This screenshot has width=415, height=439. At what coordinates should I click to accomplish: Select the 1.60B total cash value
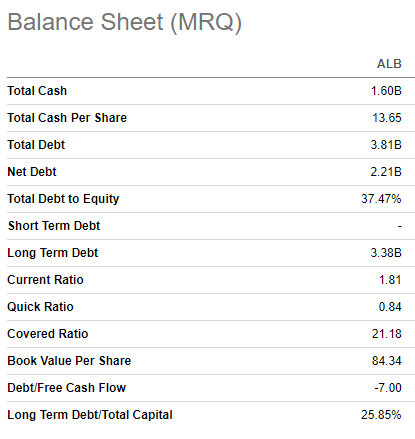pos(386,91)
